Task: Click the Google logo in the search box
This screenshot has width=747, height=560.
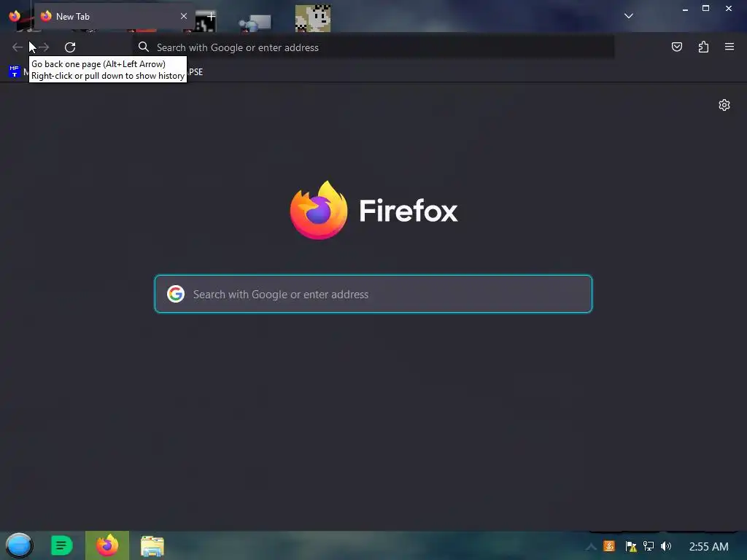Action: tap(176, 294)
